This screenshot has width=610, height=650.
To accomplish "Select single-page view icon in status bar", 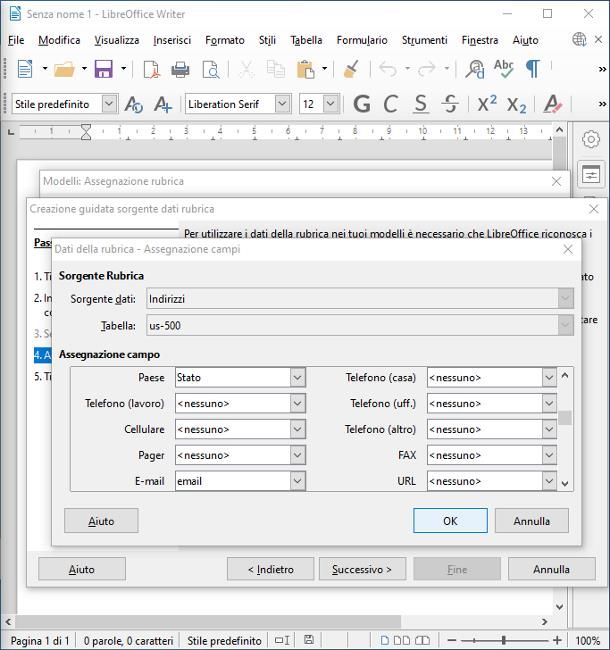I will [385, 640].
